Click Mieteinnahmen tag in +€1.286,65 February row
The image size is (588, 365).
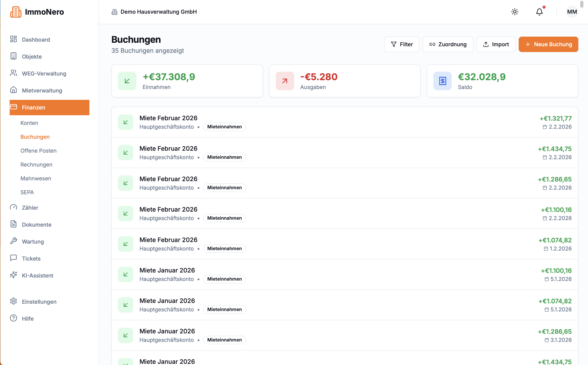tap(224, 188)
